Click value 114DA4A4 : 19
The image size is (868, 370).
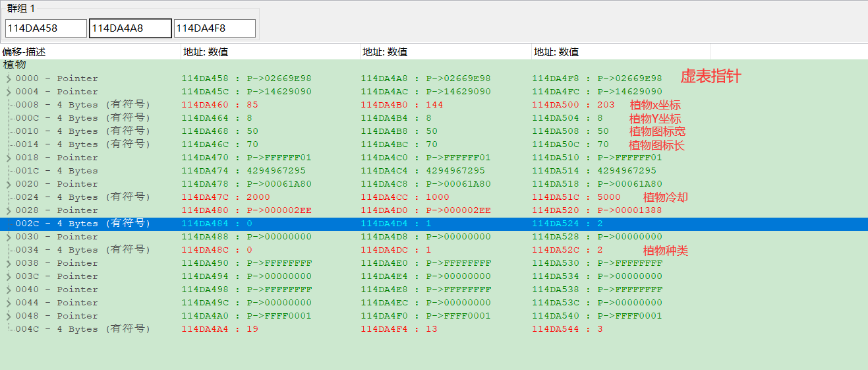219,329
